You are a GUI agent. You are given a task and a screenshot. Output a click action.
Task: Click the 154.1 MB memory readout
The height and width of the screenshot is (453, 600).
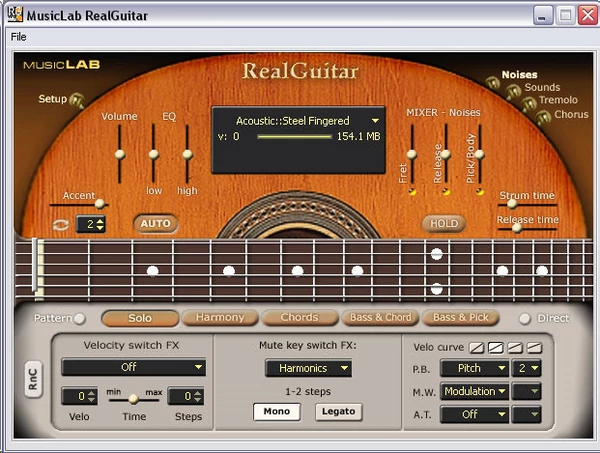(359, 137)
